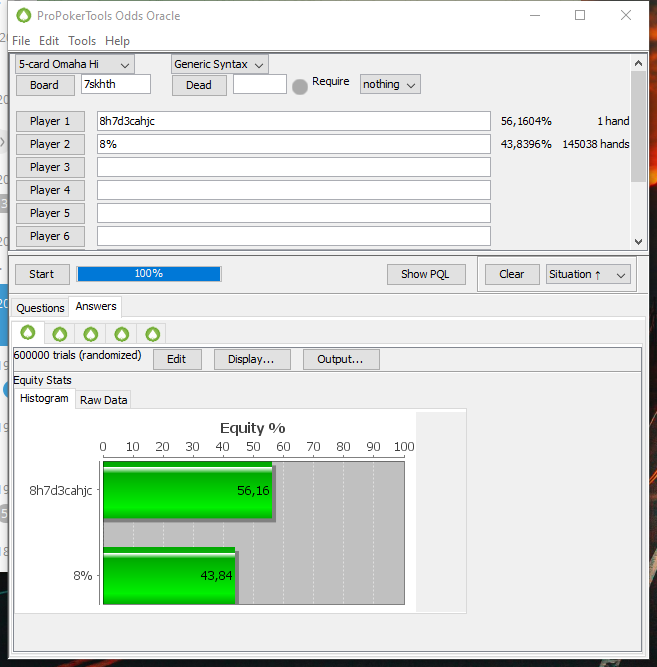This screenshot has width=657, height=667.
Task: Click the Clear button
Action: click(512, 274)
